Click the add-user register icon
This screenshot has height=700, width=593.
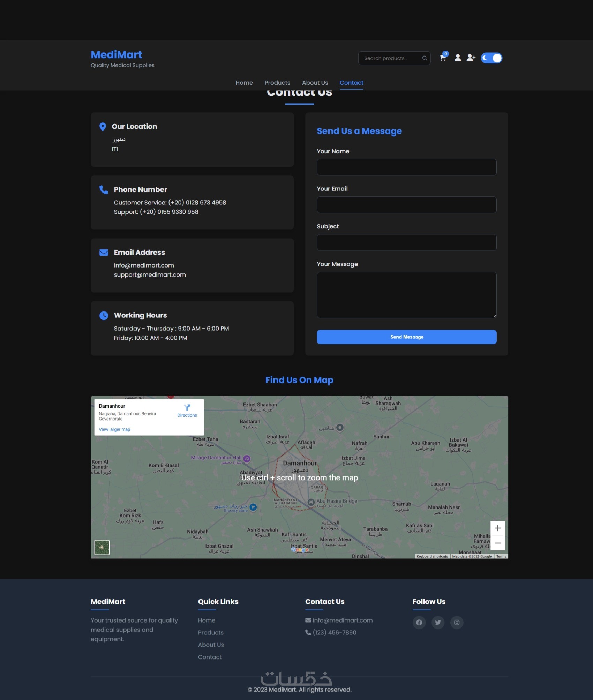[471, 58]
